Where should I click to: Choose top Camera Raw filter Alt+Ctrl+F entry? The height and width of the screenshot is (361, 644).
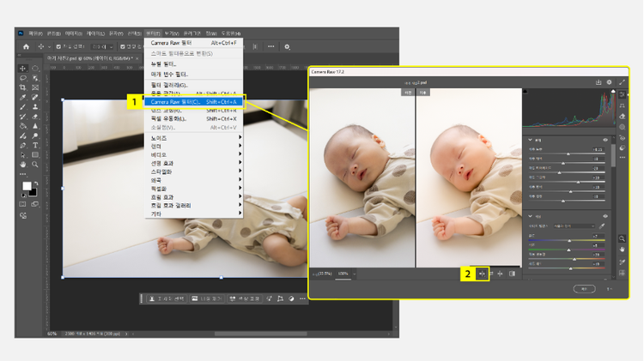click(193, 43)
